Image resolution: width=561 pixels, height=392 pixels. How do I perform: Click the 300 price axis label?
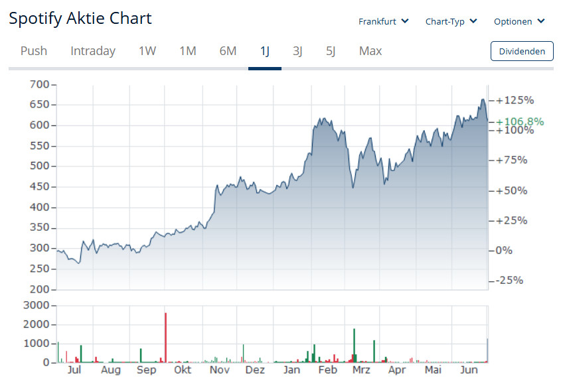point(39,248)
